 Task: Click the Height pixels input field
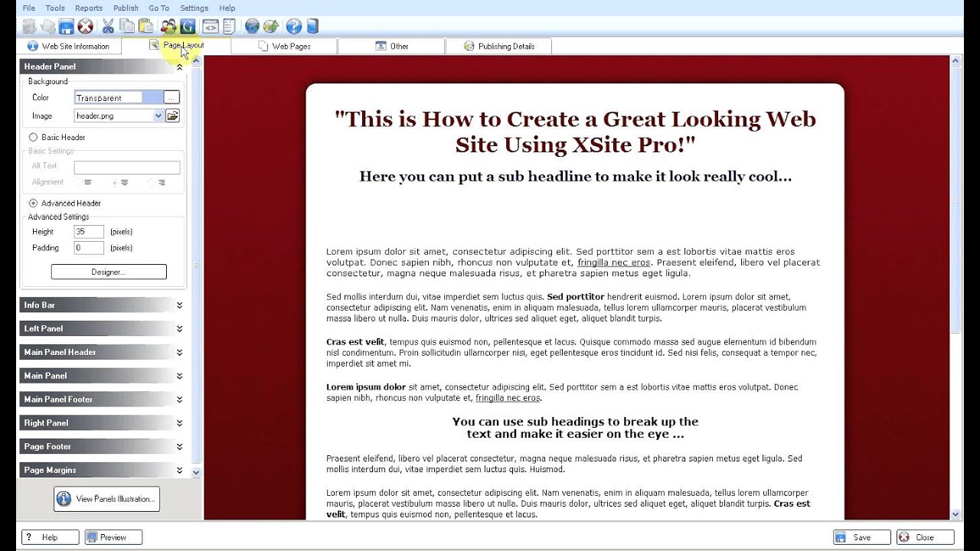89,231
